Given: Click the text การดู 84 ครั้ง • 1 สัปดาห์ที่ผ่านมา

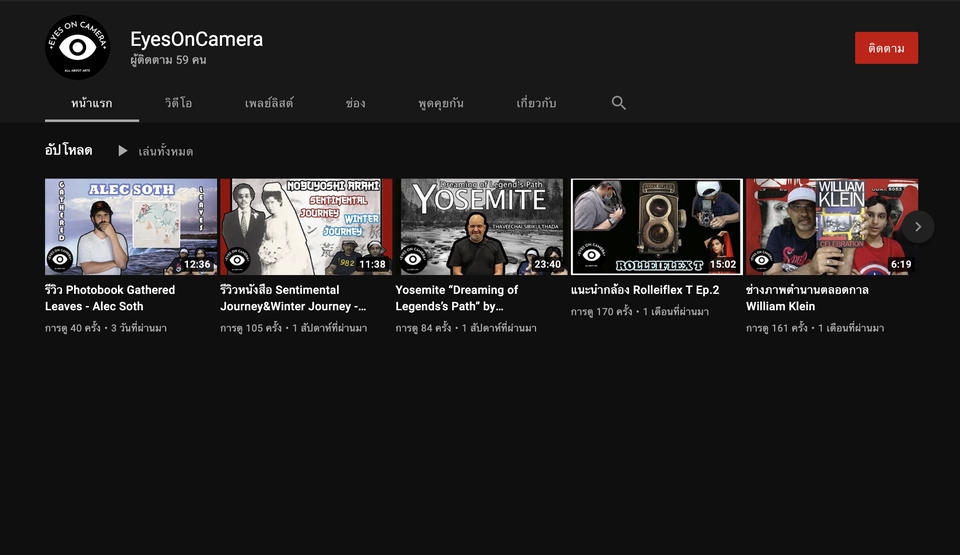Looking at the screenshot, I should click(x=466, y=328).
